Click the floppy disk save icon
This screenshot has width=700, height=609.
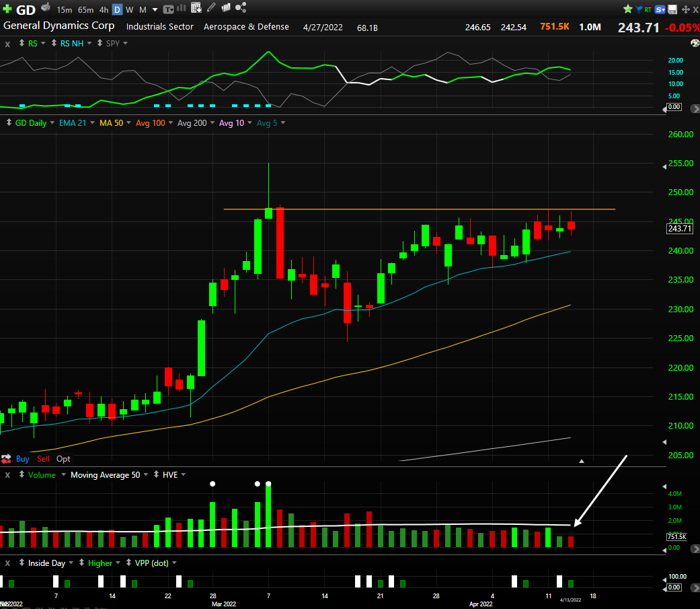[x=673, y=9]
